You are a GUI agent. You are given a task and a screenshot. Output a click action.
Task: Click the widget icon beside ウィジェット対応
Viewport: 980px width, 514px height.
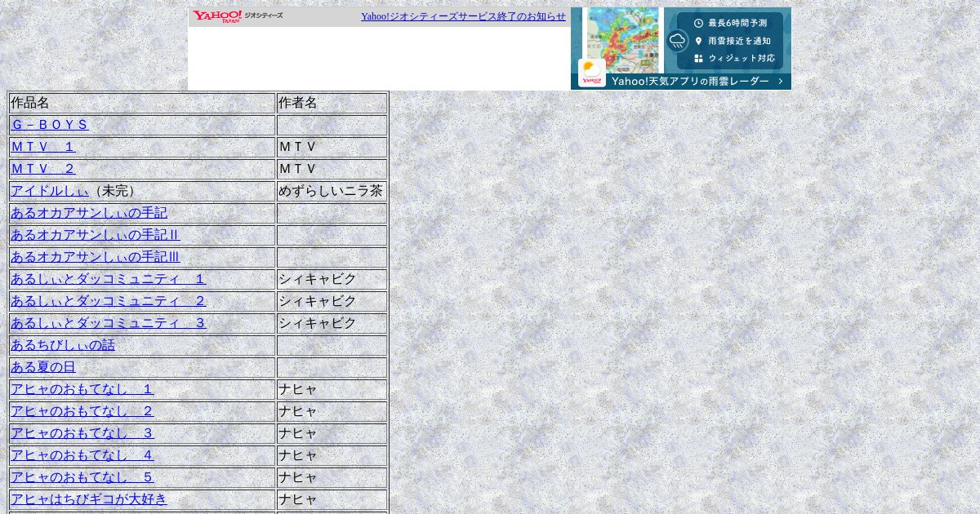pyautogui.click(x=698, y=59)
